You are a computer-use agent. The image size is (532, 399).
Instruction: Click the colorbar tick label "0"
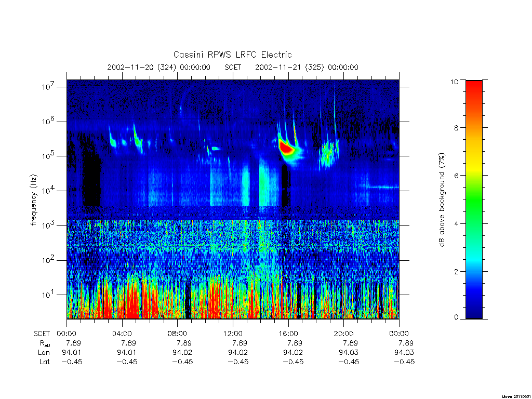coord(456,317)
